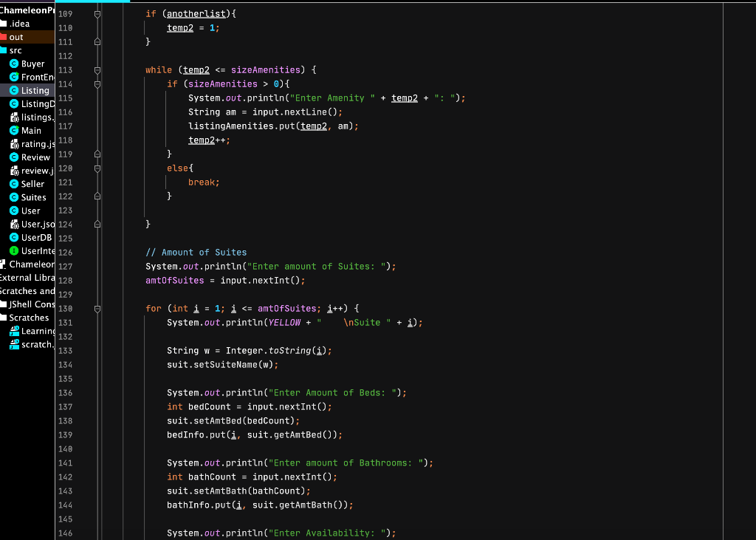Click the Review class icon
The height and width of the screenshot is (540, 756).
14,157
